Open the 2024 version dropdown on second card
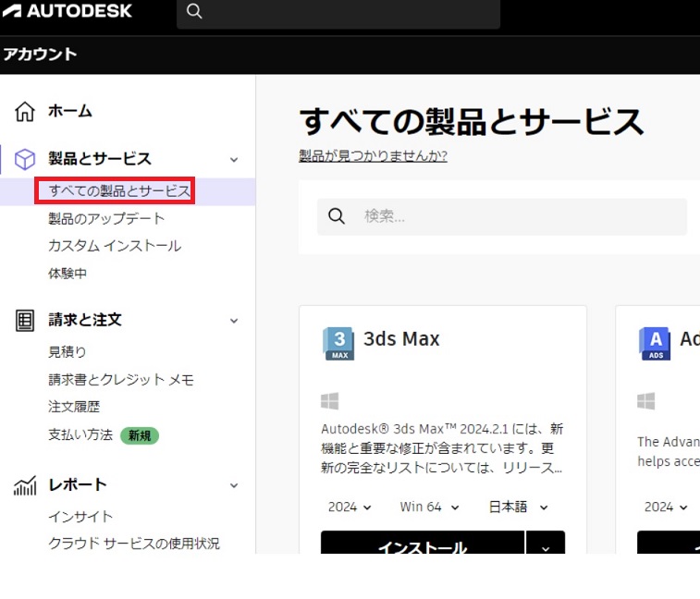 tap(666, 507)
